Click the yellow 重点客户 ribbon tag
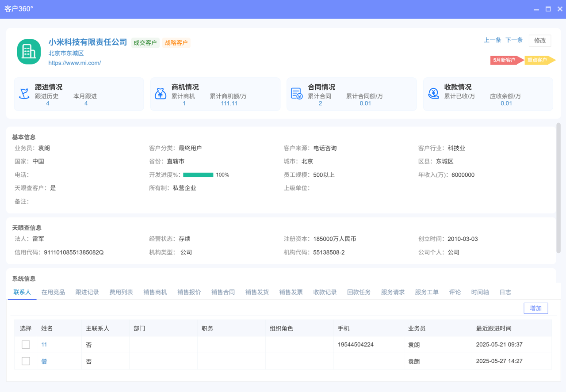The image size is (566, 392). (537, 60)
